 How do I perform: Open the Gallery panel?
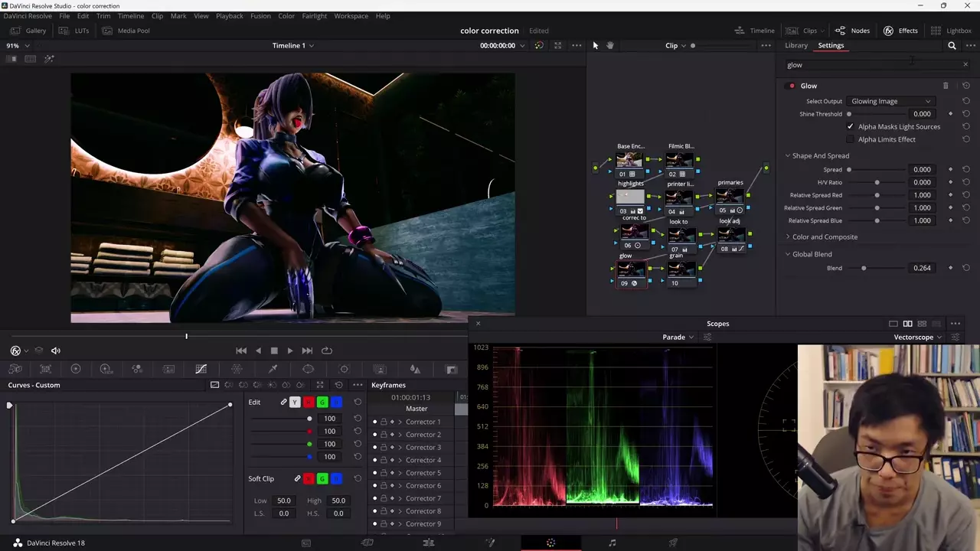[x=29, y=31]
